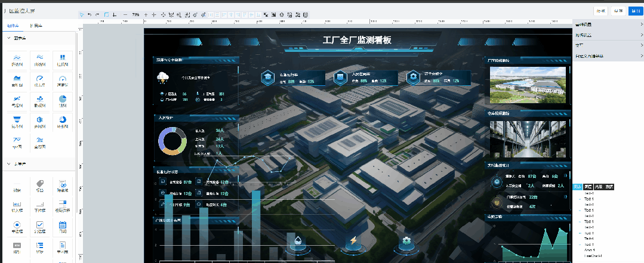Collapse the form section above tag component
644x263 pixels.
pos(9,164)
